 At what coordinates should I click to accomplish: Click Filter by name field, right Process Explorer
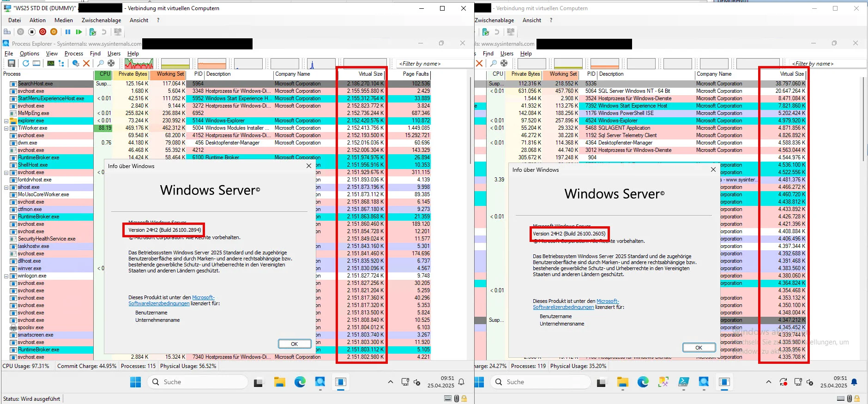click(826, 64)
